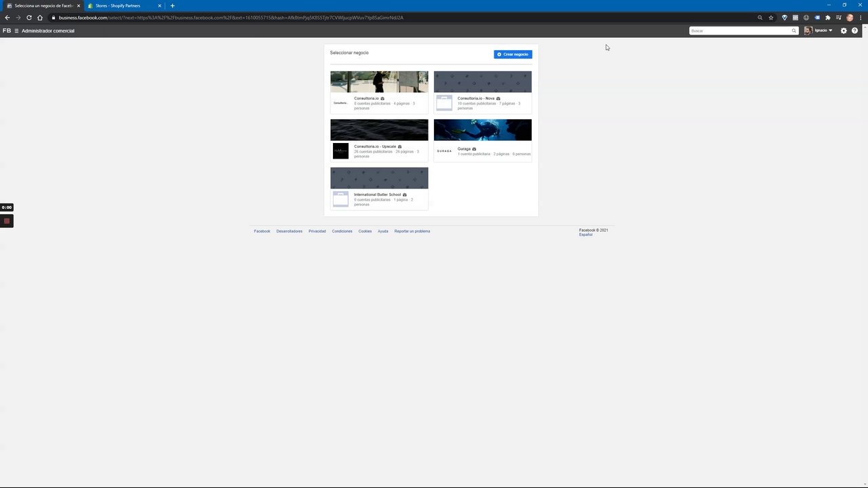This screenshot has width=868, height=488.
Task: Click the black Consultoria.io - Upscale logo
Action: click(340, 151)
